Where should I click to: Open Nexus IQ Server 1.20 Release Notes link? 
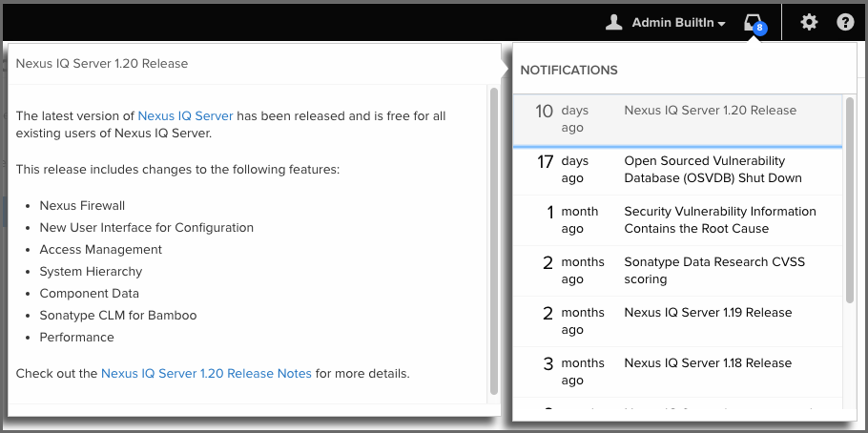[x=206, y=373]
